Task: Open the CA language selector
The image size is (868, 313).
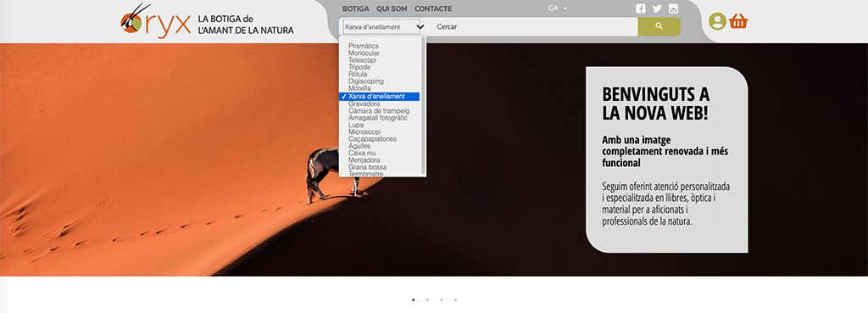Action: click(558, 8)
